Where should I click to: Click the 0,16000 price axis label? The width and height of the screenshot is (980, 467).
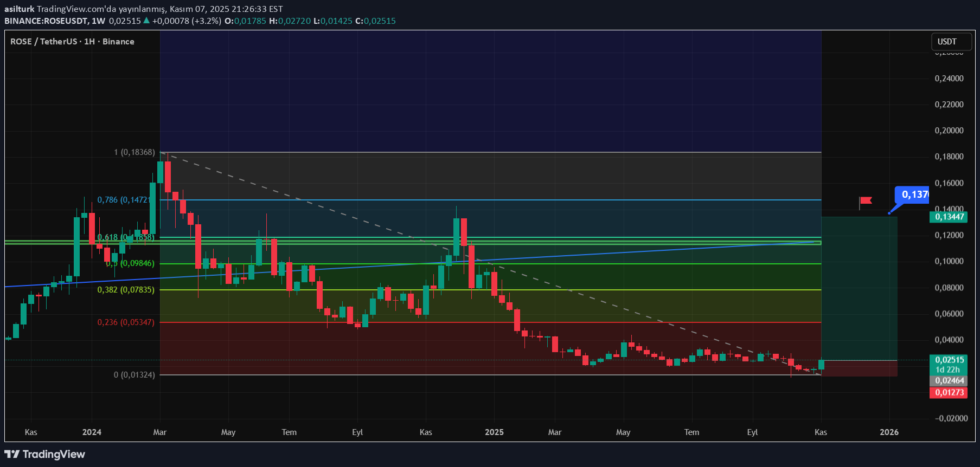pyautogui.click(x=949, y=183)
